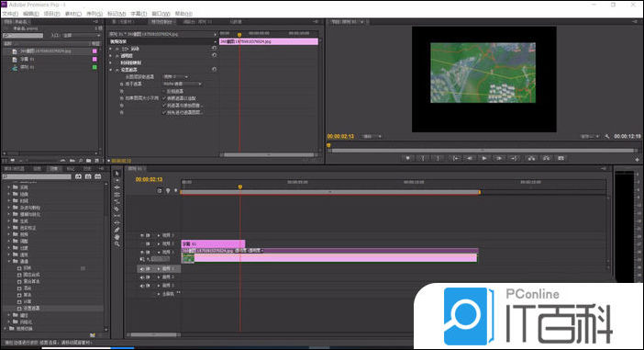The image size is (644, 350).
Task: Select the Hand tool
Action: click(x=117, y=237)
